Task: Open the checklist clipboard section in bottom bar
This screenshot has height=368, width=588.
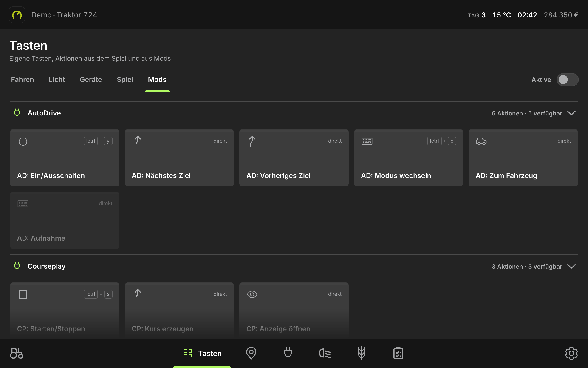Action: [x=398, y=353]
